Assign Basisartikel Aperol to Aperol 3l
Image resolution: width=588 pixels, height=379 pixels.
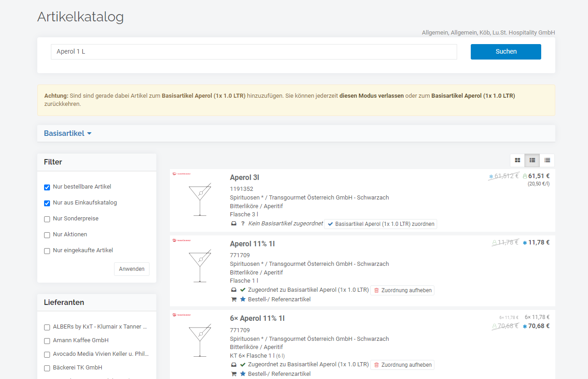[380, 224]
